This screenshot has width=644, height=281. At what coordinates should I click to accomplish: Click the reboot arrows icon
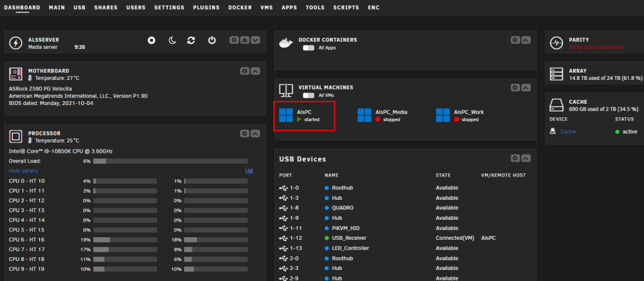(x=191, y=40)
